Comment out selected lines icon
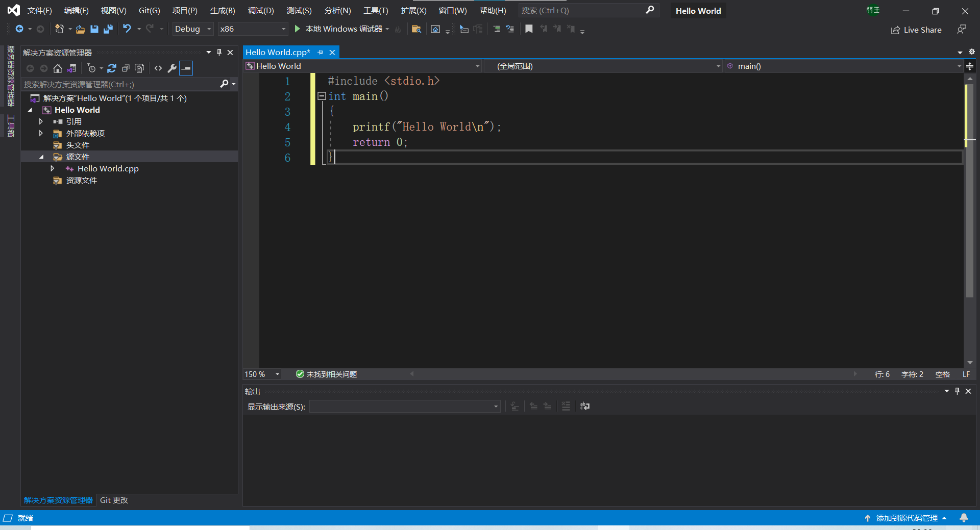Image resolution: width=980 pixels, height=530 pixels. (496, 29)
